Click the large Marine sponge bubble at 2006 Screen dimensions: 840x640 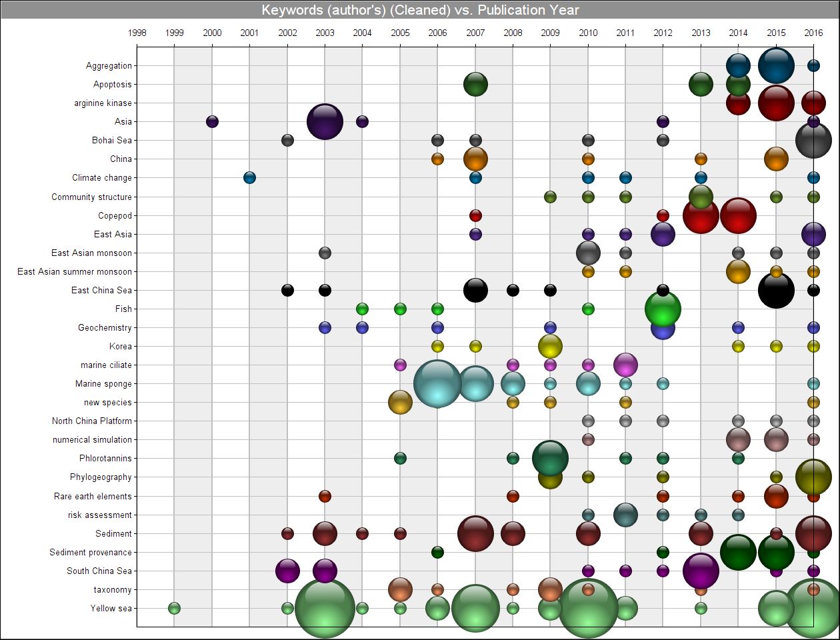click(x=437, y=383)
